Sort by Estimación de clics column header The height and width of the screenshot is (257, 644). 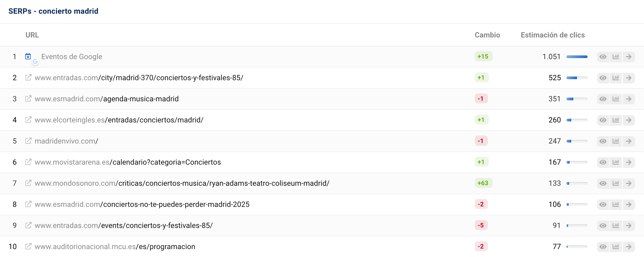[552, 35]
